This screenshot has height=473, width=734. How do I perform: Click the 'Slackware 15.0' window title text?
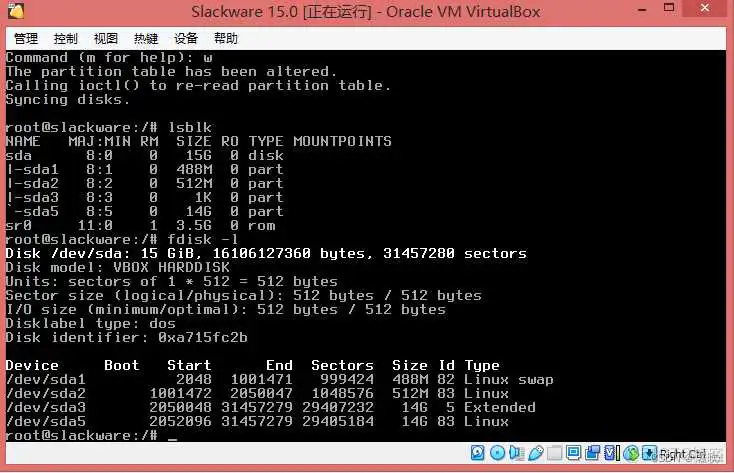tap(244, 11)
